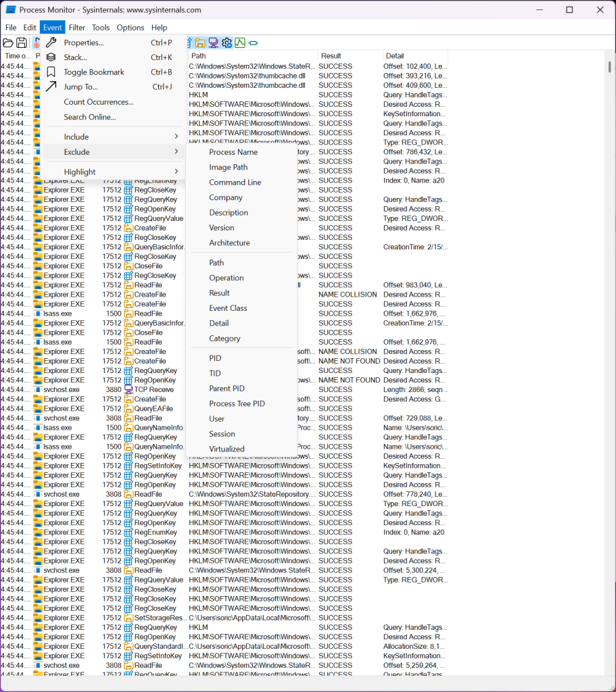Toggle Show Profiling Events icon

[240, 43]
